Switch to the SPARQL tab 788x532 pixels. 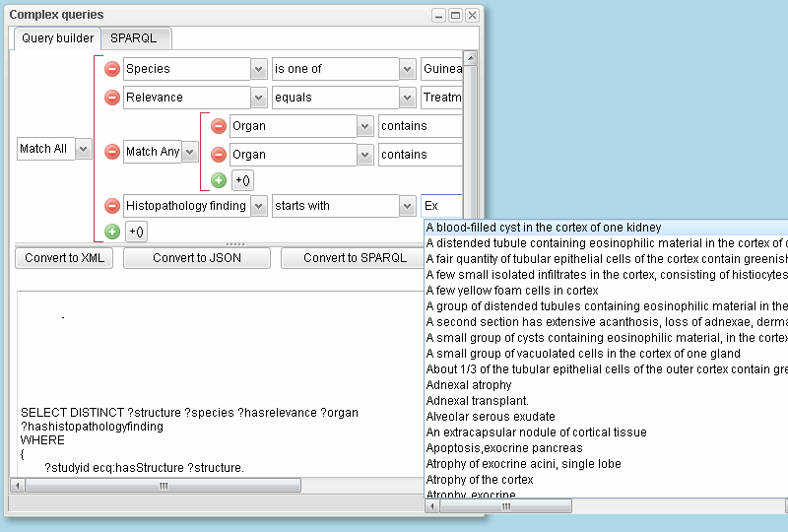pyautogui.click(x=133, y=38)
